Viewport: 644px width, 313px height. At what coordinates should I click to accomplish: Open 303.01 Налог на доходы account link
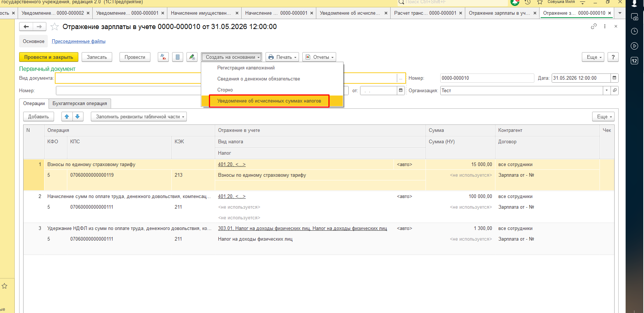tap(302, 229)
